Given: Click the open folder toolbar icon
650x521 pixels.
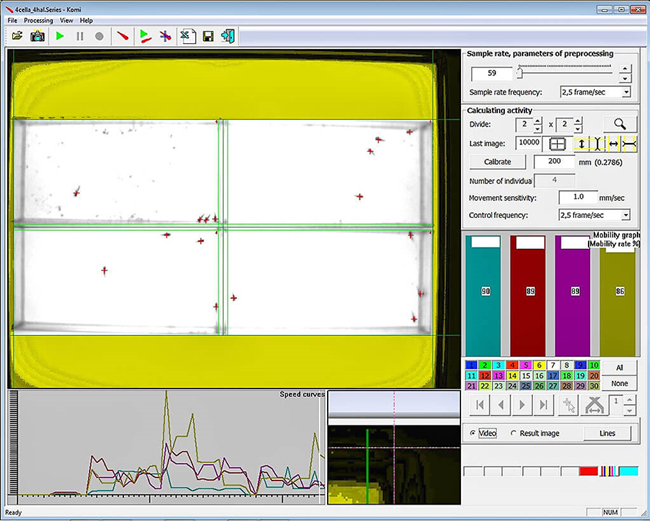Looking at the screenshot, I should [x=17, y=36].
